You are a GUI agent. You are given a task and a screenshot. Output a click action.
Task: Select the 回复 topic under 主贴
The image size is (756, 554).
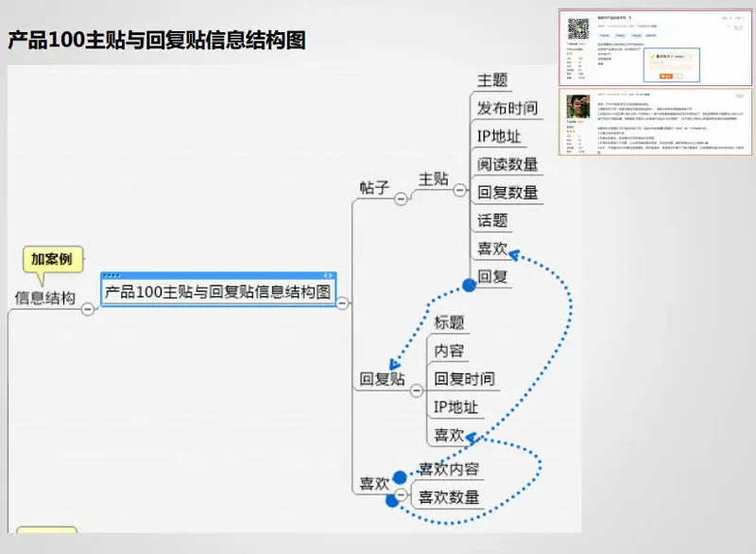[x=492, y=276]
